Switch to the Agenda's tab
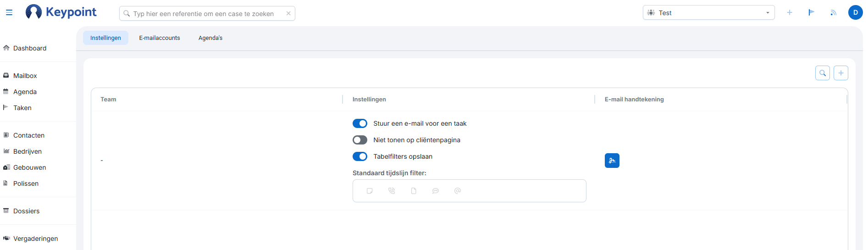 click(210, 38)
